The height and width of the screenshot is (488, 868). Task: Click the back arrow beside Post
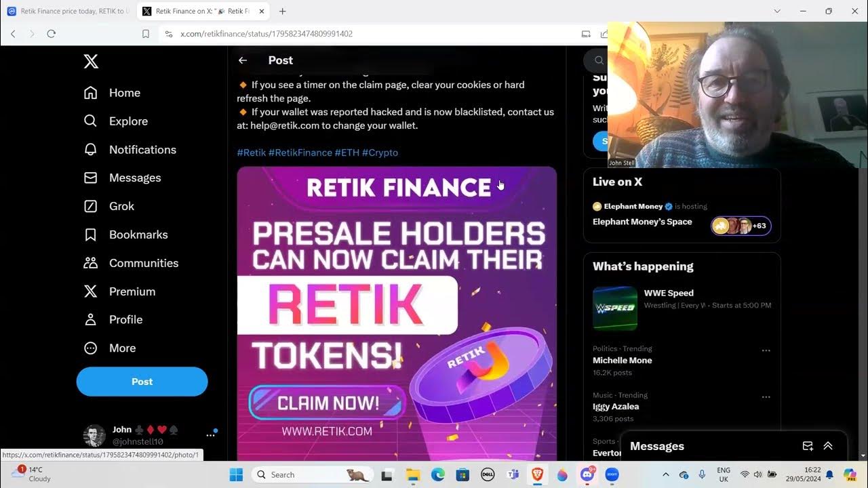(243, 60)
